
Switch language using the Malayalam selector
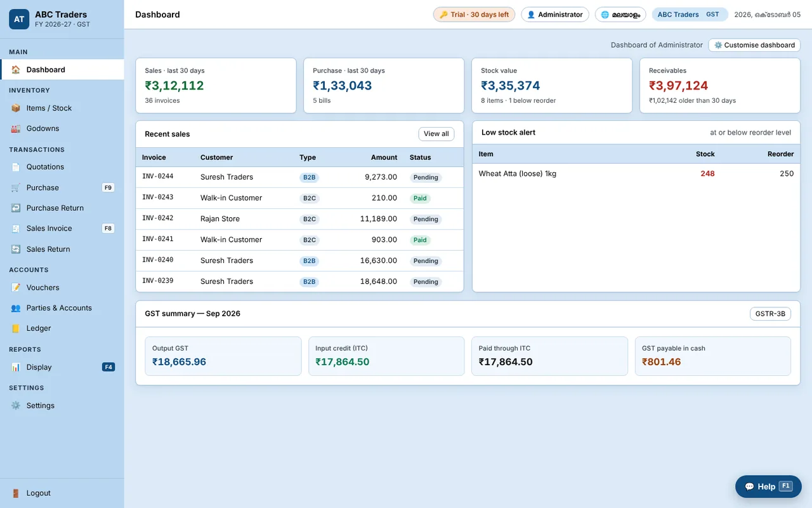click(620, 15)
